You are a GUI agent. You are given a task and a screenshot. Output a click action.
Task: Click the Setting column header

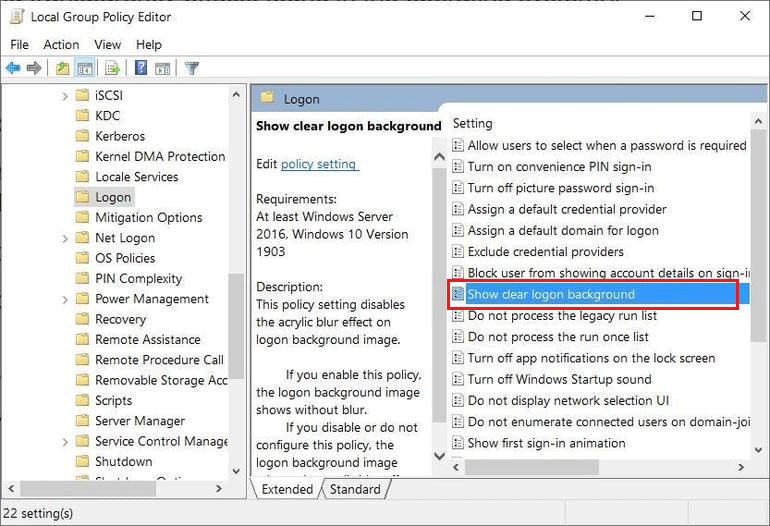click(x=472, y=123)
